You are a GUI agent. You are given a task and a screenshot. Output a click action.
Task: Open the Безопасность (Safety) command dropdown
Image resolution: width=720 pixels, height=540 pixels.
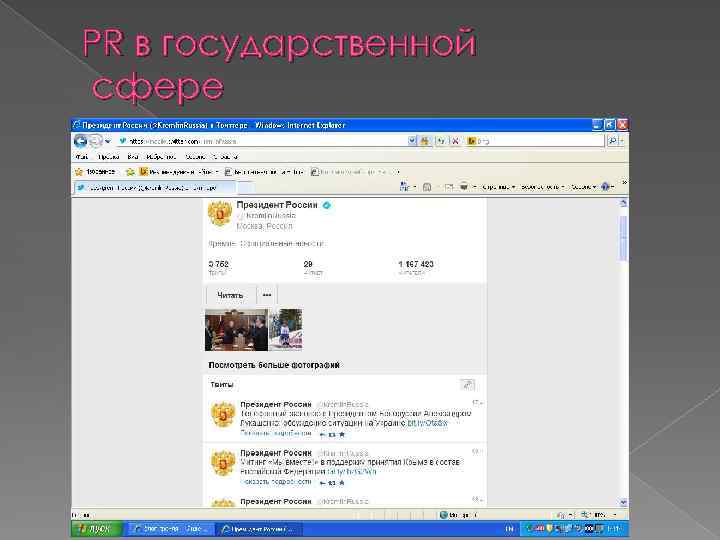pos(543,187)
